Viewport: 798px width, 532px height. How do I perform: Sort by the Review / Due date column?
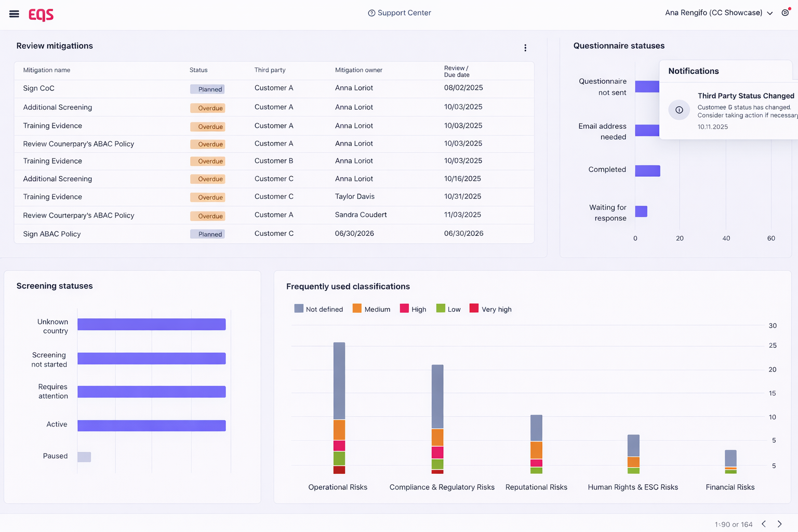click(x=457, y=71)
